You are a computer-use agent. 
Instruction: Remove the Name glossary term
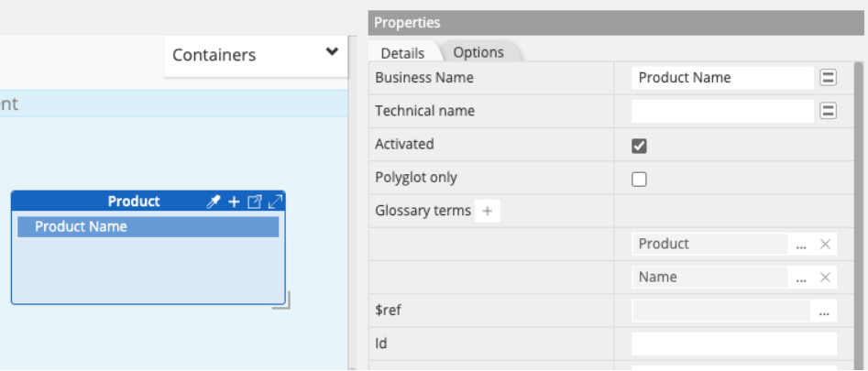point(825,278)
